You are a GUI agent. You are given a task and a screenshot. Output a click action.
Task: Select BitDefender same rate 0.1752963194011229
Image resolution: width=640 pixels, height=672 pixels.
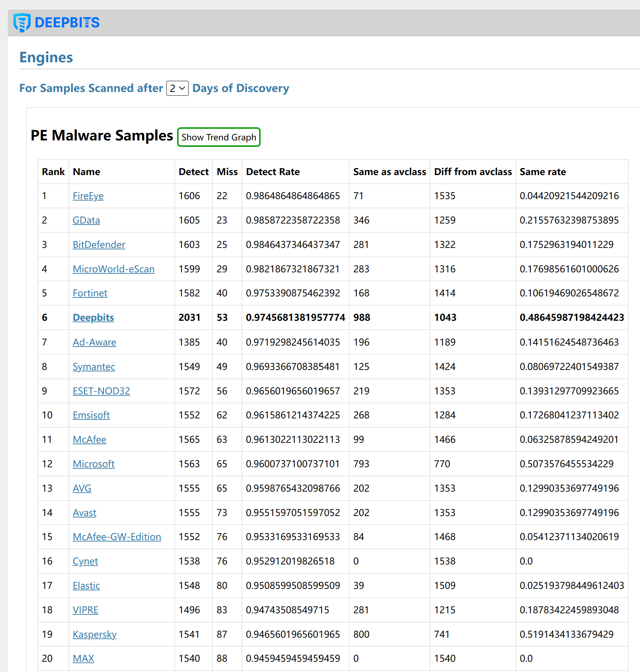[566, 244]
